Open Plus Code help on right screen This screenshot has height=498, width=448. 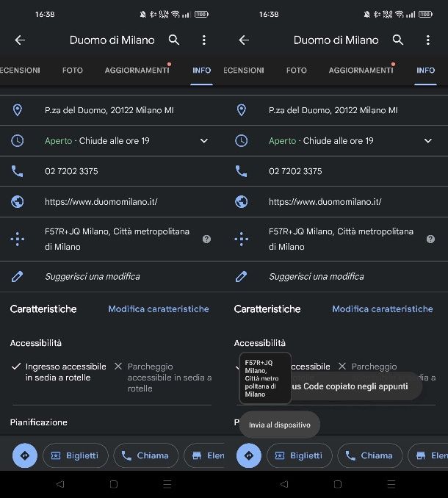(430, 239)
